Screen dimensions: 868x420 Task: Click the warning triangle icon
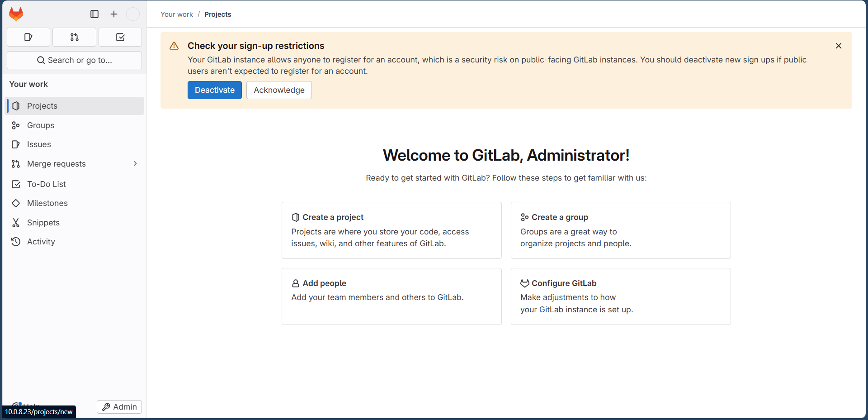[x=174, y=46]
